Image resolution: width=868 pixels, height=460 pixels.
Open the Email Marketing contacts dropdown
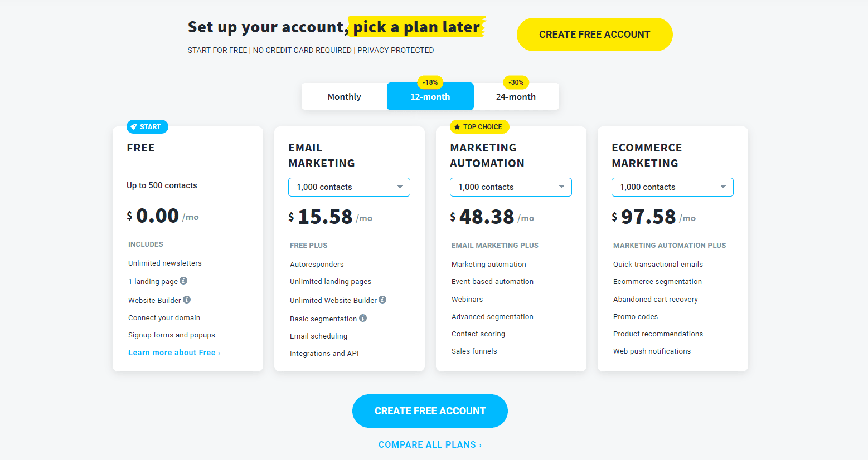349,187
